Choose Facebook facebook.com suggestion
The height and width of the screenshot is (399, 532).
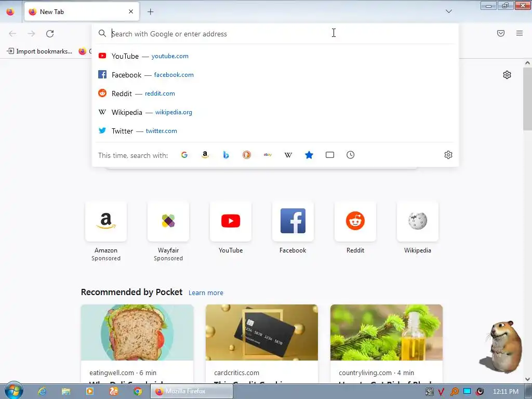(x=275, y=75)
